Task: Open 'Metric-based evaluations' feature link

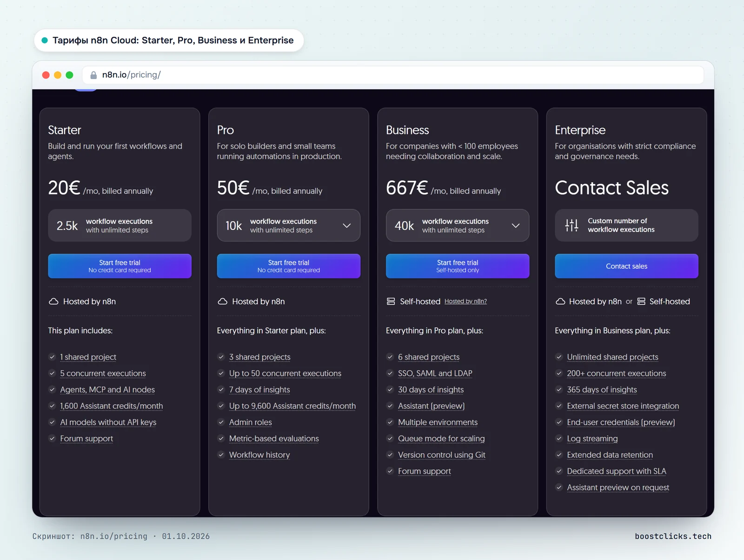Action: (274, 439)
